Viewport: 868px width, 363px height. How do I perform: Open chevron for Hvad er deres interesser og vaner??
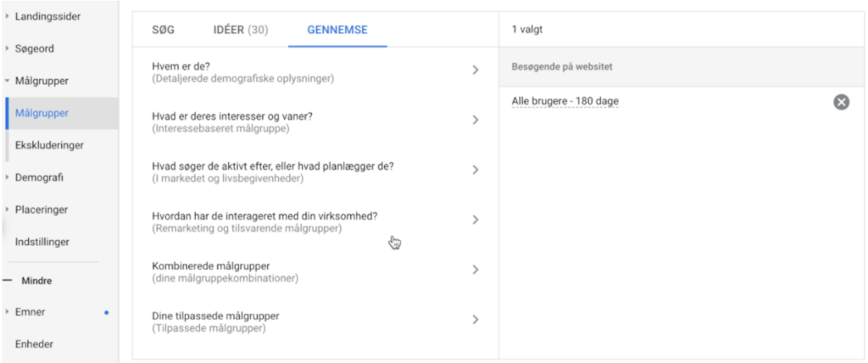[475, 120]
